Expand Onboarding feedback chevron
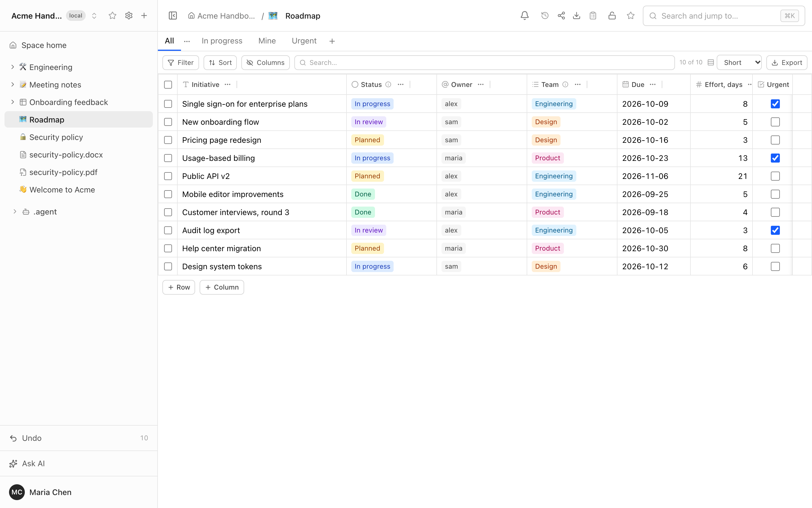812x508 pixels. pos(12,102)
